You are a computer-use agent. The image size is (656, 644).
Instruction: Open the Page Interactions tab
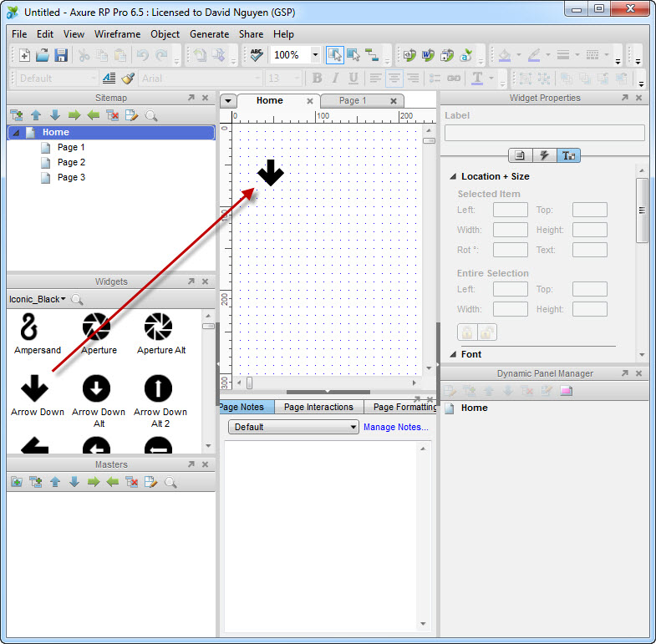tap(318, 407)
